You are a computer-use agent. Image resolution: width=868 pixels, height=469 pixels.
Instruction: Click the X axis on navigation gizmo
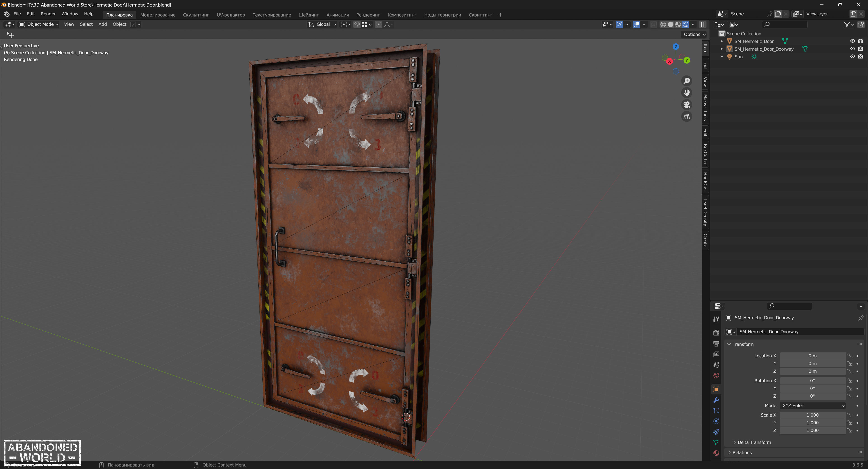point(669,61)
